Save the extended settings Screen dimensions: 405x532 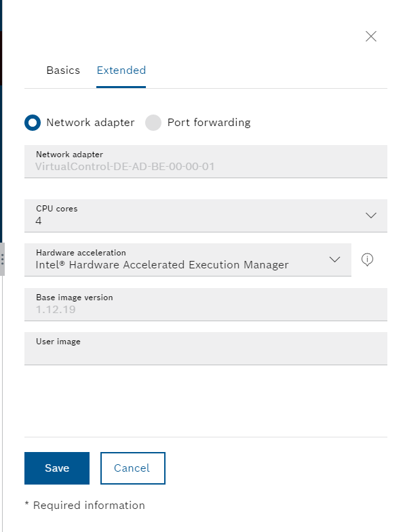pyautogui.click(x=57, y=468)
